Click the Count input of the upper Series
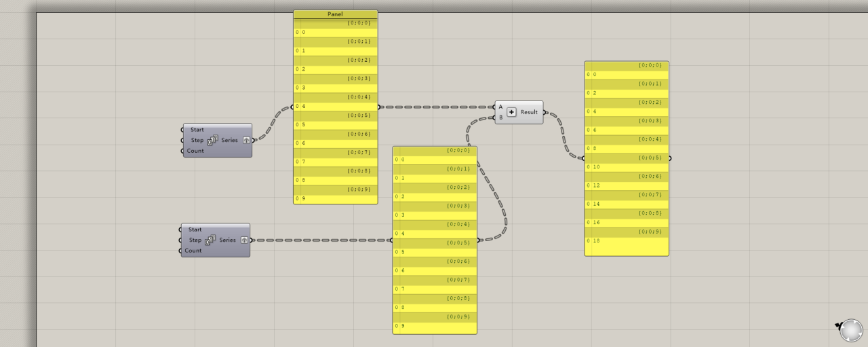 coord(195,151)
